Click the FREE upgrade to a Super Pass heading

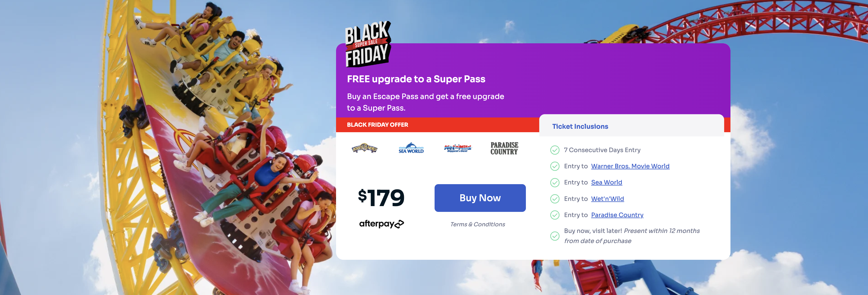[416, 79]
